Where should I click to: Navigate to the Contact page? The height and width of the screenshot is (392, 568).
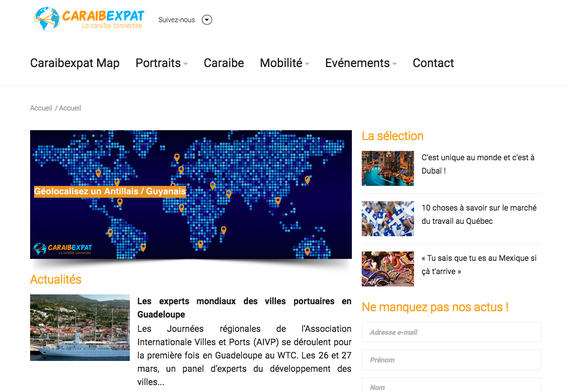pos(433,63)
